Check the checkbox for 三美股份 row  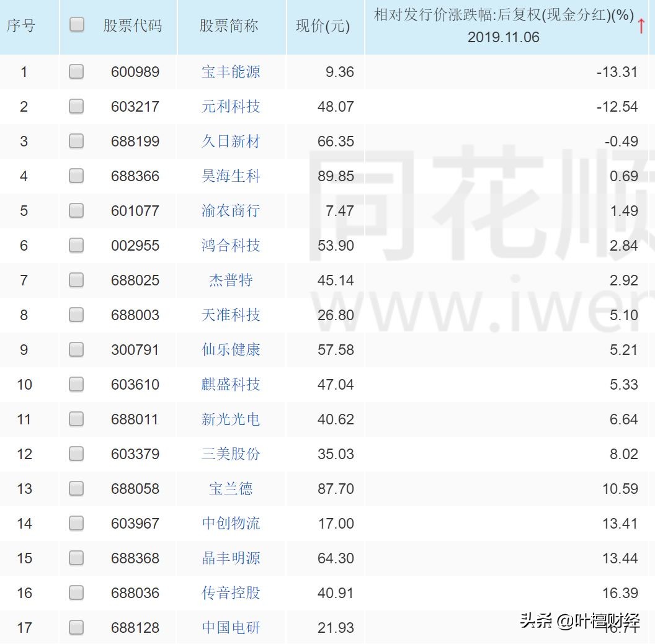76,454
